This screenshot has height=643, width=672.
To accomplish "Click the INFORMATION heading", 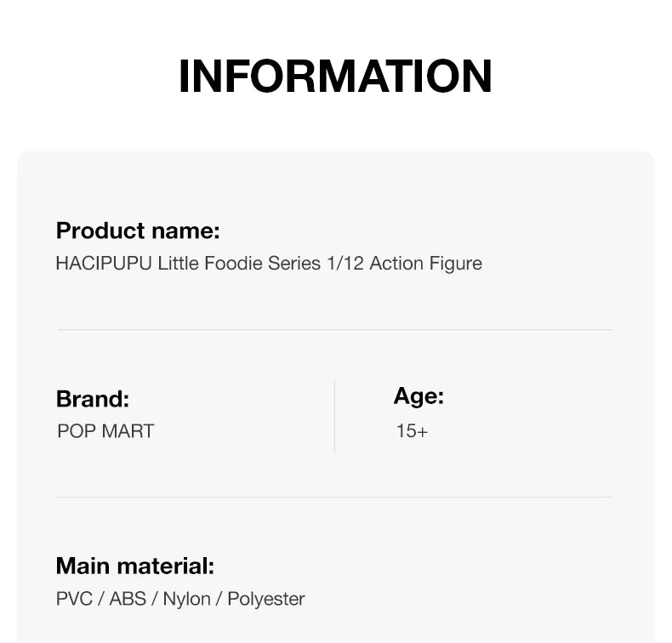I will pyautogui.click(x=335, y=77).
